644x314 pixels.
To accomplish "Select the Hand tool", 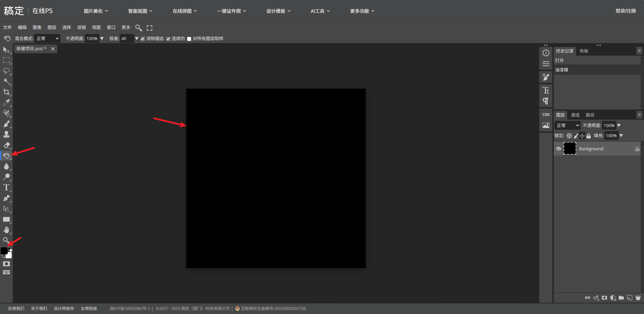I will 6,230.
